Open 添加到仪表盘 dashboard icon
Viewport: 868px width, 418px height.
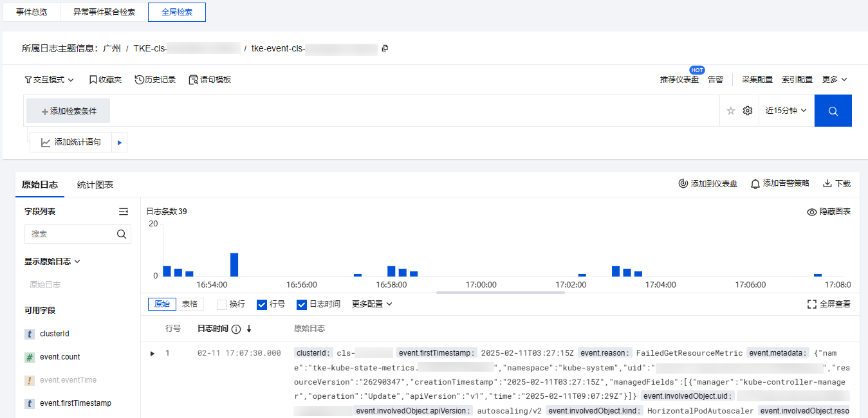(x=683, y=184)
